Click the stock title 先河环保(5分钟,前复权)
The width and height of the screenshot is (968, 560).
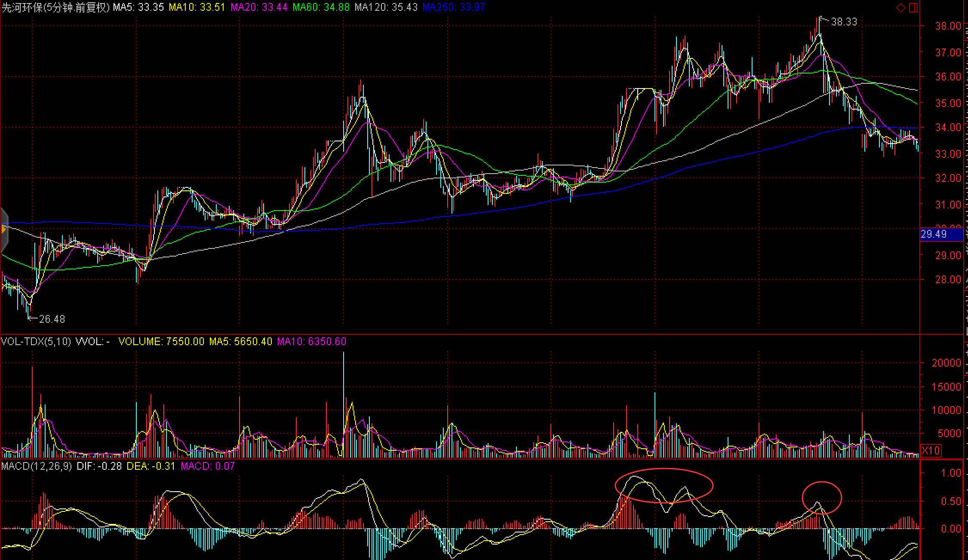[x=55, y=7]
